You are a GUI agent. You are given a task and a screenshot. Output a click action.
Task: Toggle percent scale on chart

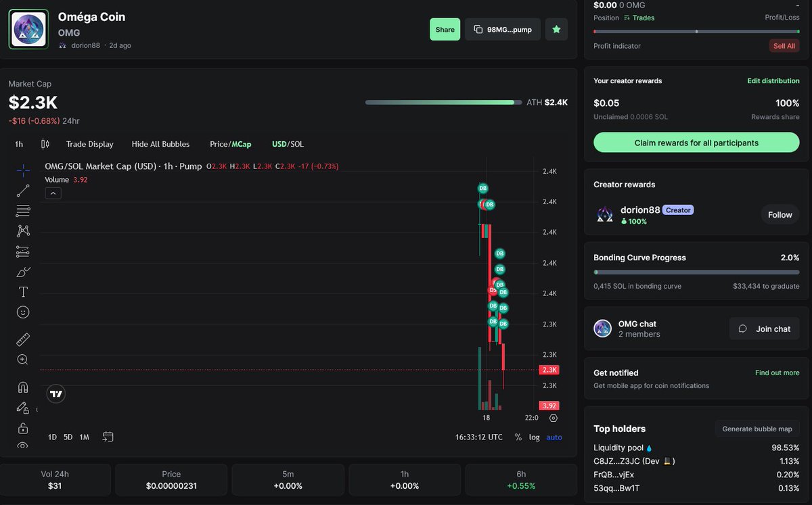click(x=518, y=437)
